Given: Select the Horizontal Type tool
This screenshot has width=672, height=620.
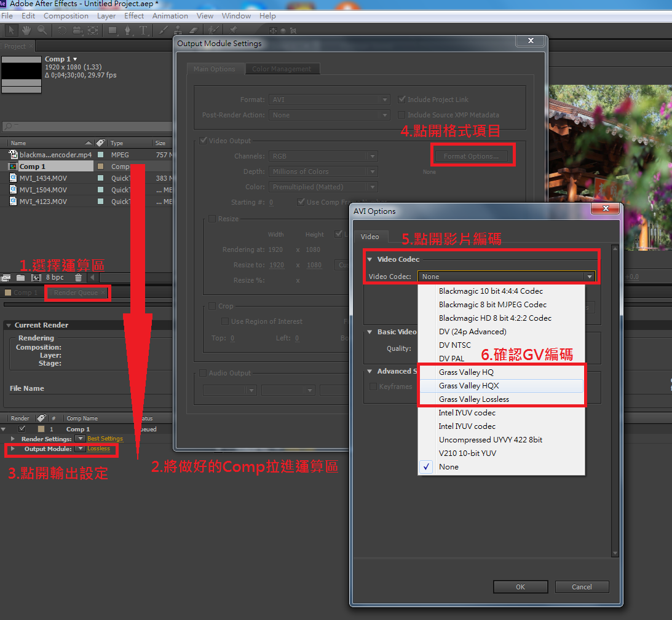Looking at the screenshot, I should click(x=143, y=29).
